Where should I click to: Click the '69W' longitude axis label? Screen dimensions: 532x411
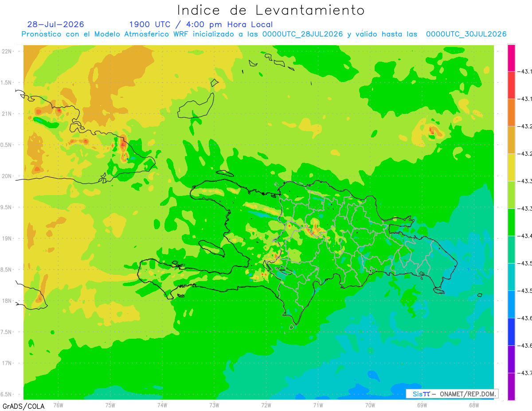point(422,405)
